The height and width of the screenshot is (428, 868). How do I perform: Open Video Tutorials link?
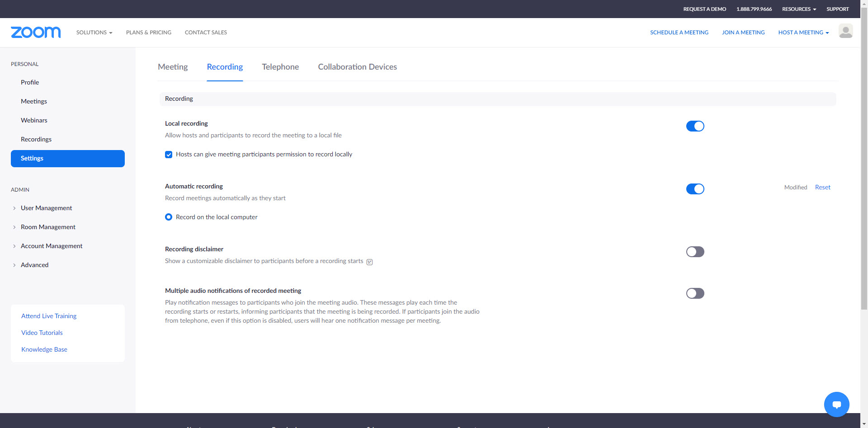[x=42, y=333]
